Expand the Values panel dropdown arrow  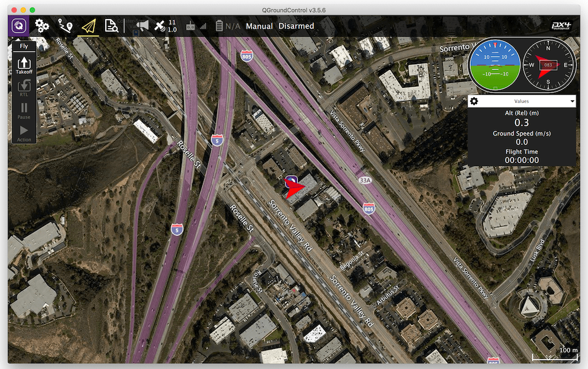click(x=572, y=101)
